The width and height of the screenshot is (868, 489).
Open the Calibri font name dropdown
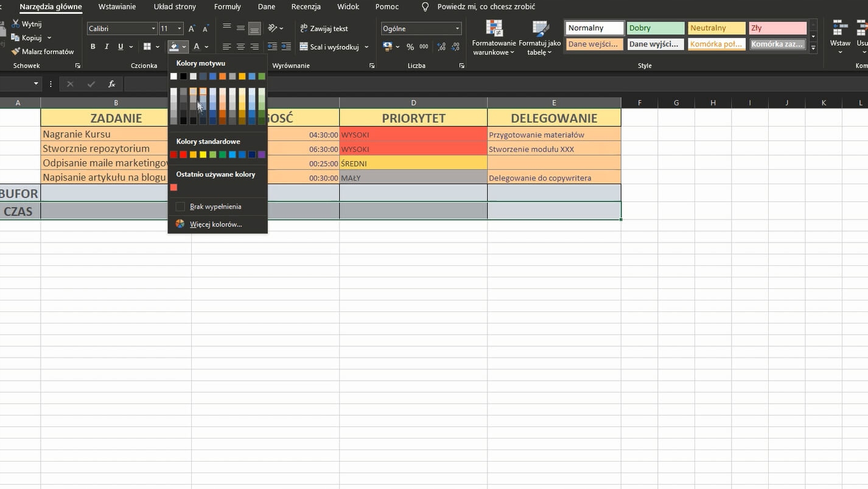point(153,29)
